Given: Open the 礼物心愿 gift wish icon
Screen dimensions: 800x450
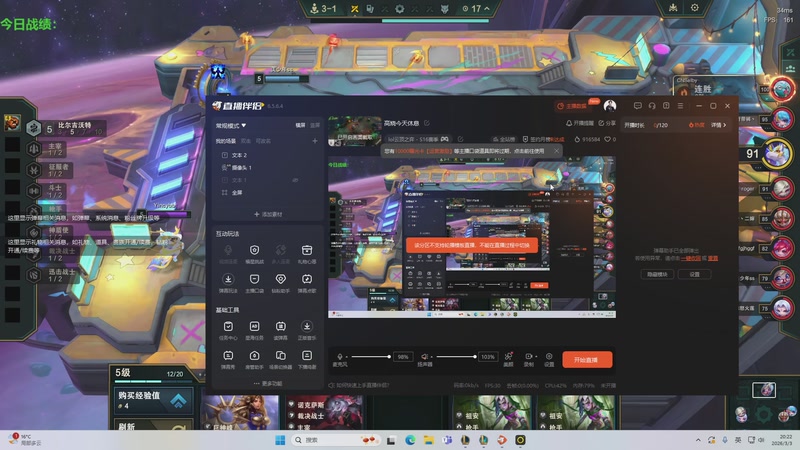Looking at the screenshot, I should [307, 250].
